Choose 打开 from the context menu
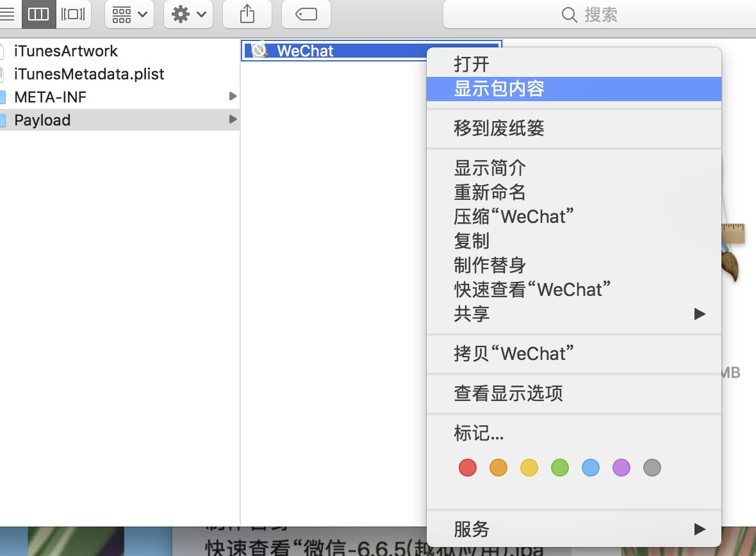This screenshot has width=756, height=556. (574, 64)
